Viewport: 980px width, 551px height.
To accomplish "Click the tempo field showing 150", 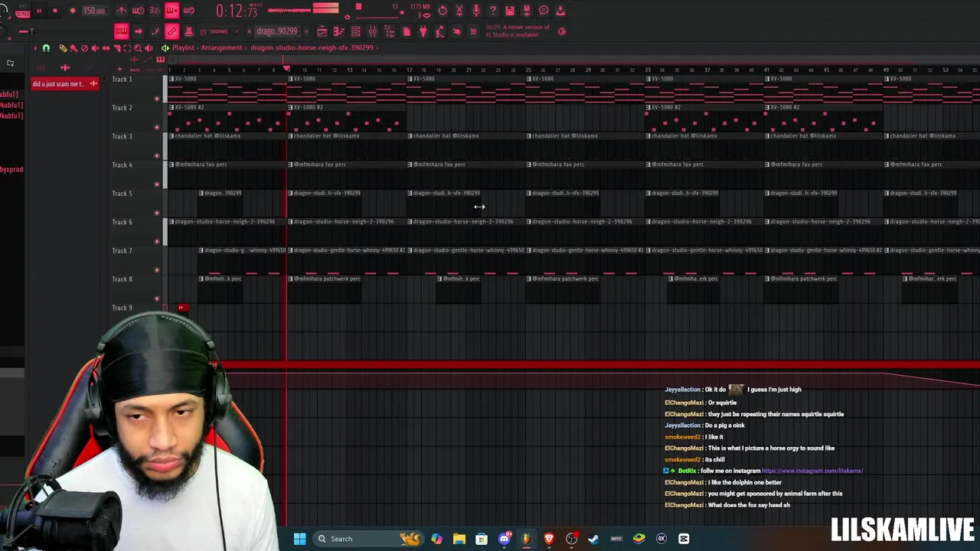I will [94, 11].
